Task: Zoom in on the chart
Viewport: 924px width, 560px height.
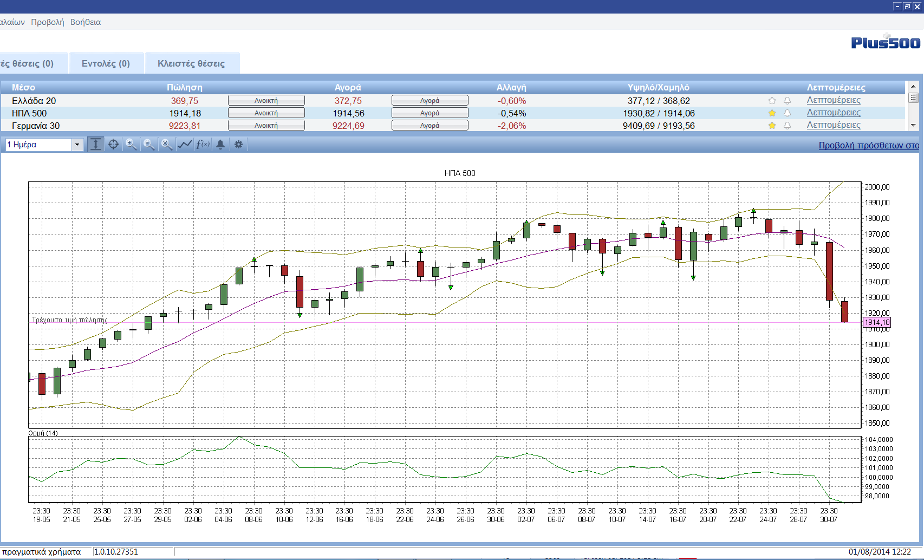Action: (131, 145)
